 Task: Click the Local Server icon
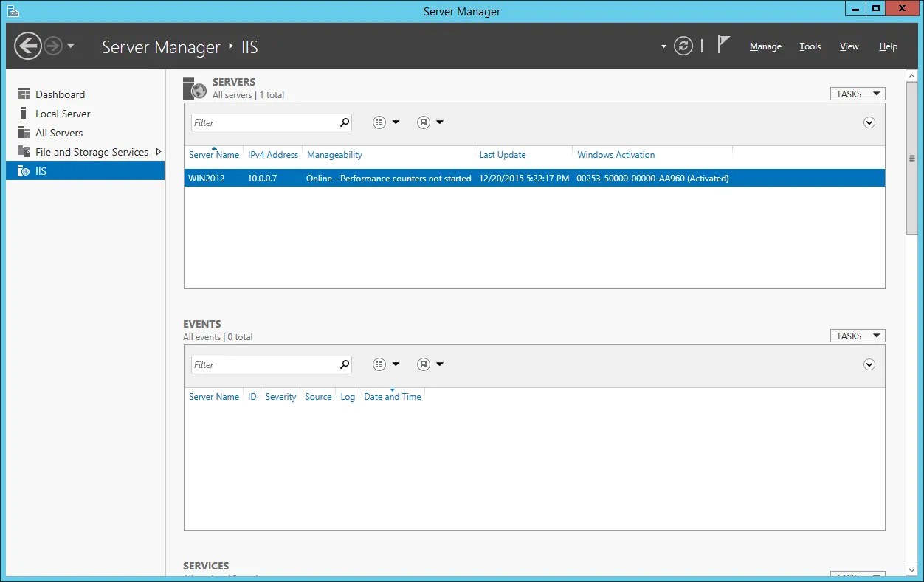coord(23,114)
